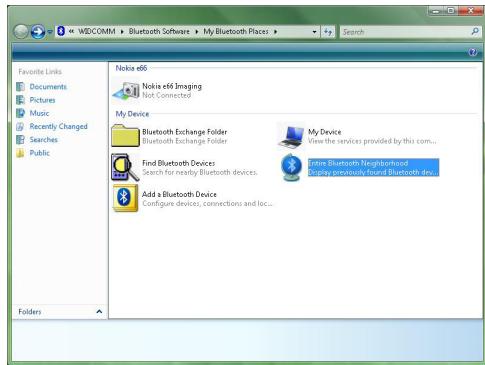Viewport: 485px width, 365px height.
Task: Expand the Folders pane chevron
Action: click(99, 312)
